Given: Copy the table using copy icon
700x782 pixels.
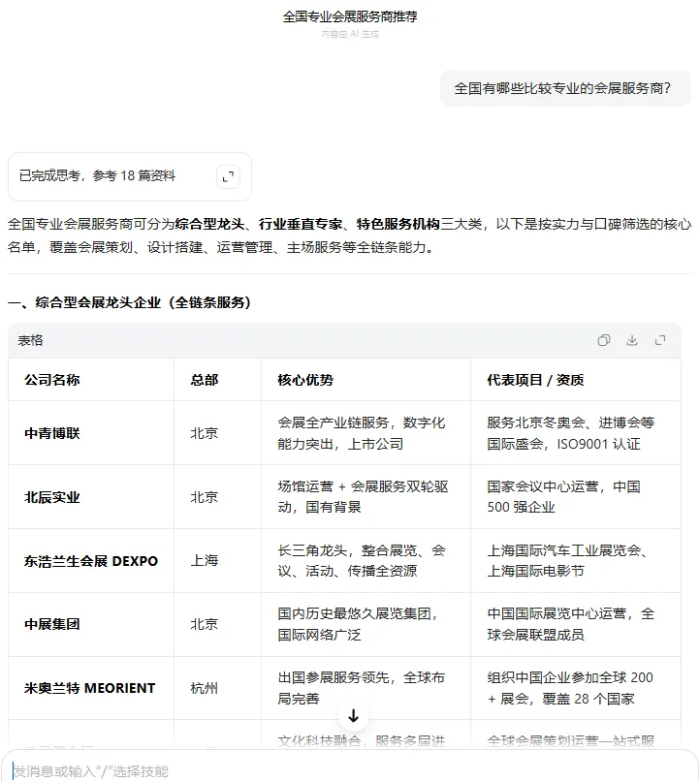Looking at the screenshot, I should pos(604,340).
